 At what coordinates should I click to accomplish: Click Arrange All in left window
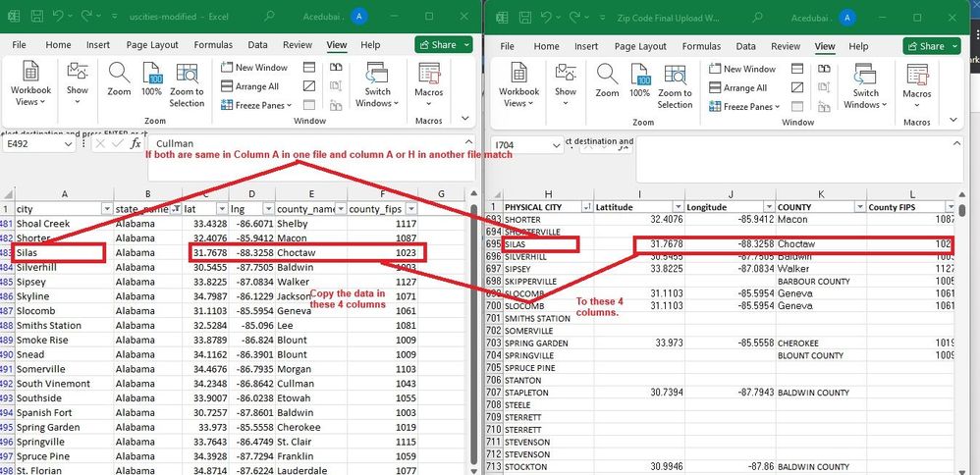coord(250,86)
